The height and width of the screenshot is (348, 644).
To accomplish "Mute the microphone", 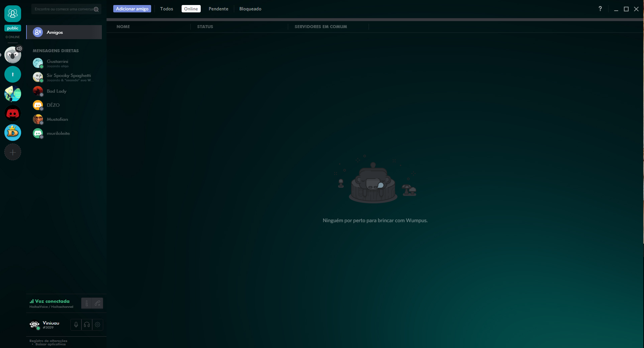I will click(76, 325).
